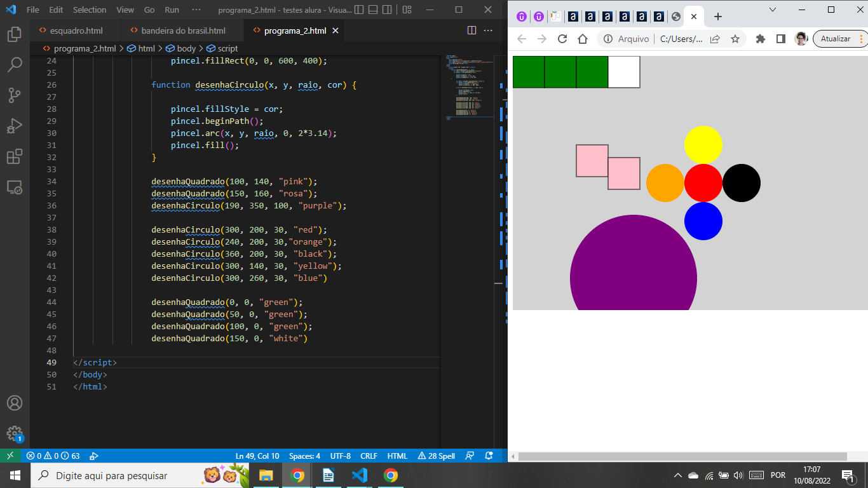Expand hidden menus via ellipsis in menu bar

pos(196,10)
